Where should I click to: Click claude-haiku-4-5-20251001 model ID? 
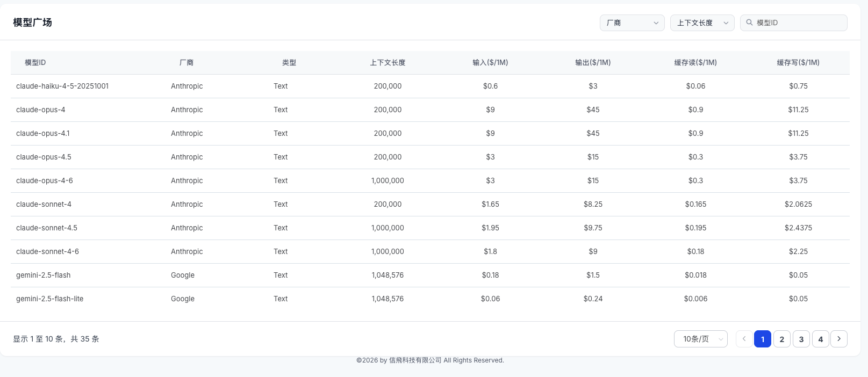pyautogui.click(x=62, y=86)
